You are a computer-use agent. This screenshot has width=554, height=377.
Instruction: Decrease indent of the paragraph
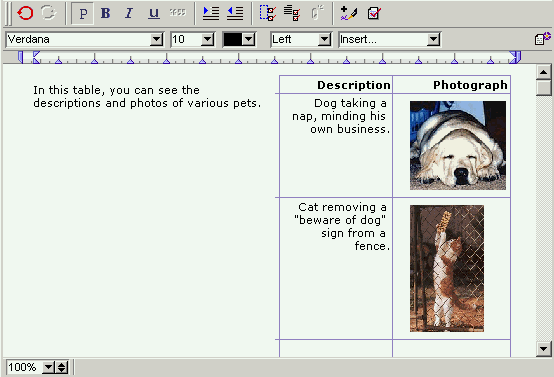click(235, 13)
